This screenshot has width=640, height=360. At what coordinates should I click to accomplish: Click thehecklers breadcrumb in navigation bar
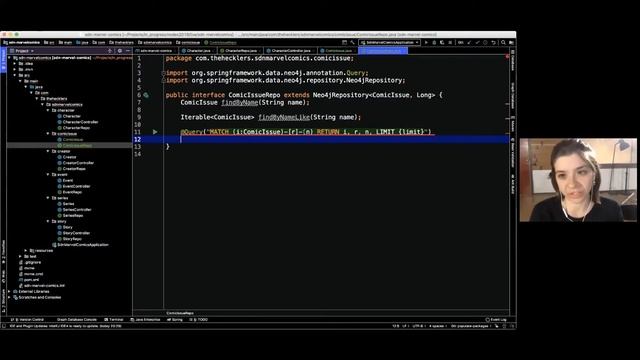pos(122,42)
